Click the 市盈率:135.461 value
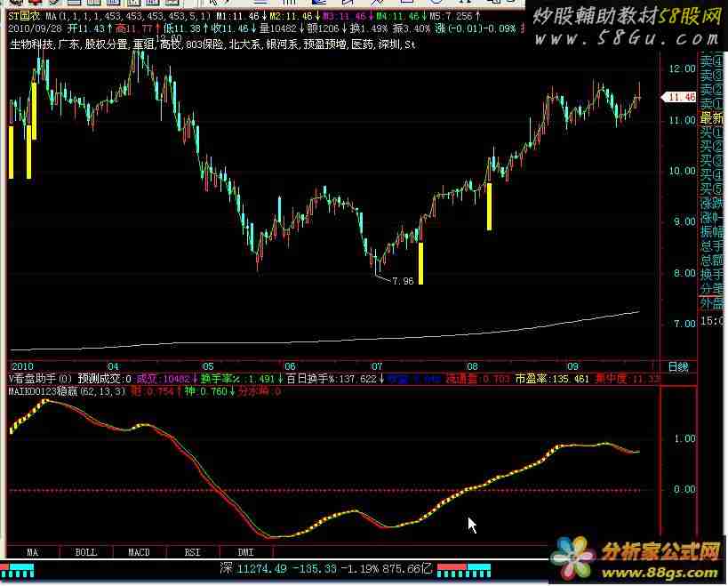 pyautogui.click(x=552, y=379)
